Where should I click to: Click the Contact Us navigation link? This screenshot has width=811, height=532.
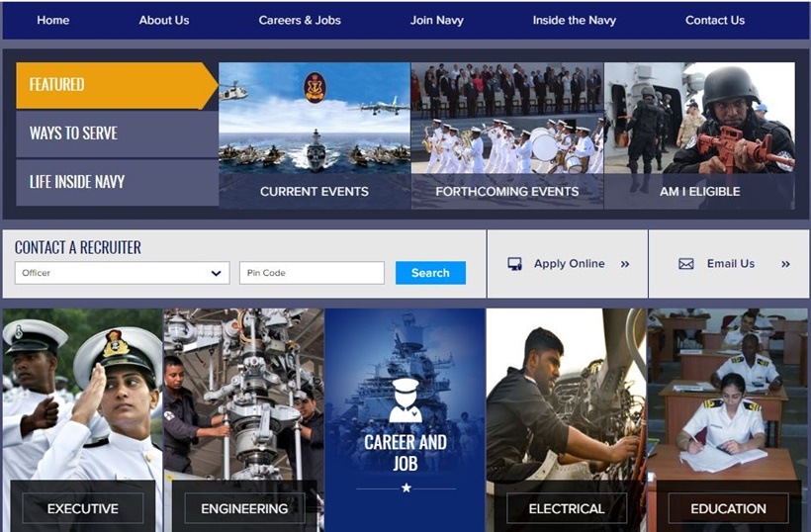[x=714, y=21]
